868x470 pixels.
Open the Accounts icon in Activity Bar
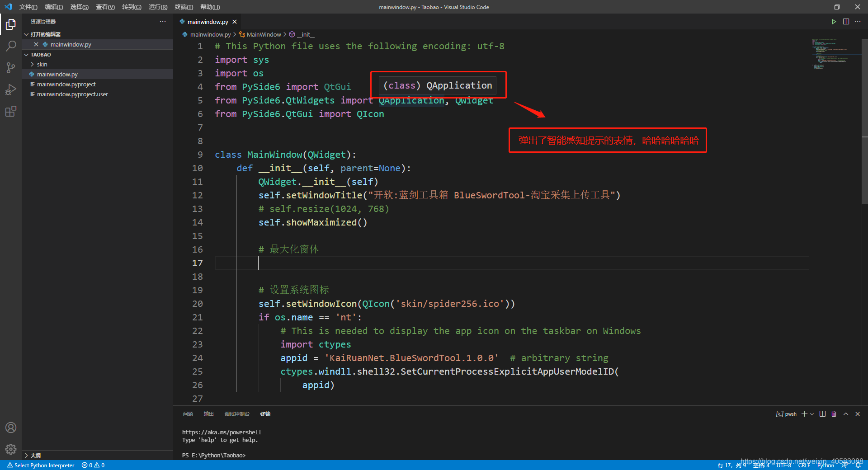tap(11, 427)
